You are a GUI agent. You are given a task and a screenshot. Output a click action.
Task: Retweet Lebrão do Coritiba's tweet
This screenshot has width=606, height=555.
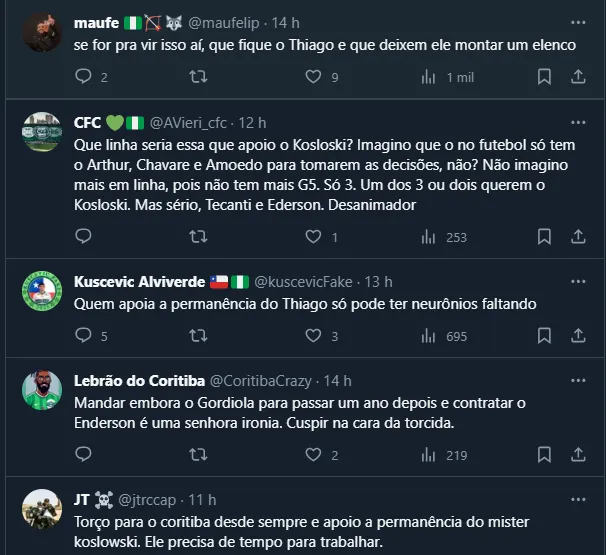[x=198, y=455]
